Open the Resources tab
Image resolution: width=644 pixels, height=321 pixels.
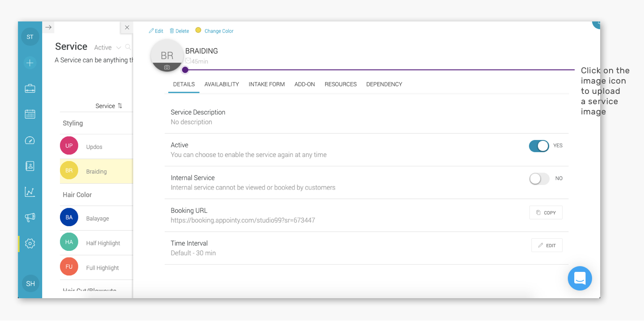341,84
